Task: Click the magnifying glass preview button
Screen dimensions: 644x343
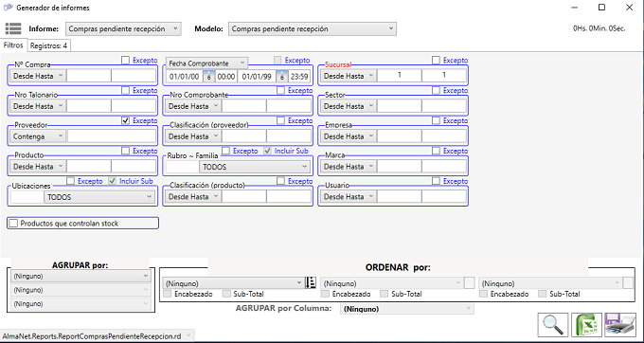Action: coord(553,324)
